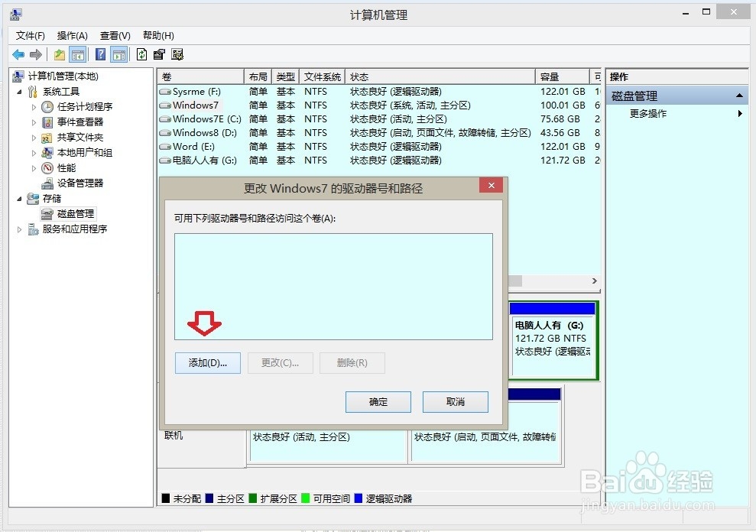Select the Windows7 volume row
Viewport: 756px width, 532px height.
[379, 105]
